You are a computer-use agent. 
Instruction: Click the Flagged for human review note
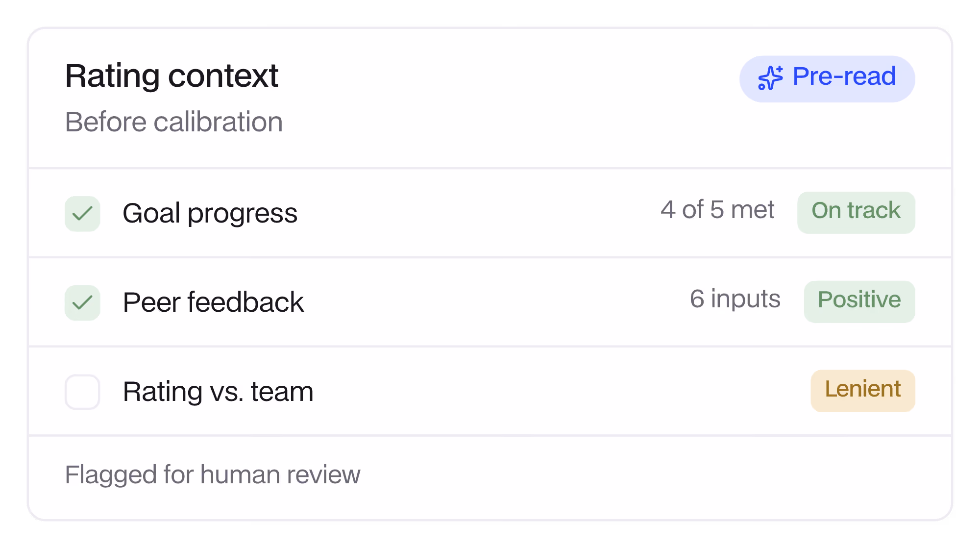213,474
